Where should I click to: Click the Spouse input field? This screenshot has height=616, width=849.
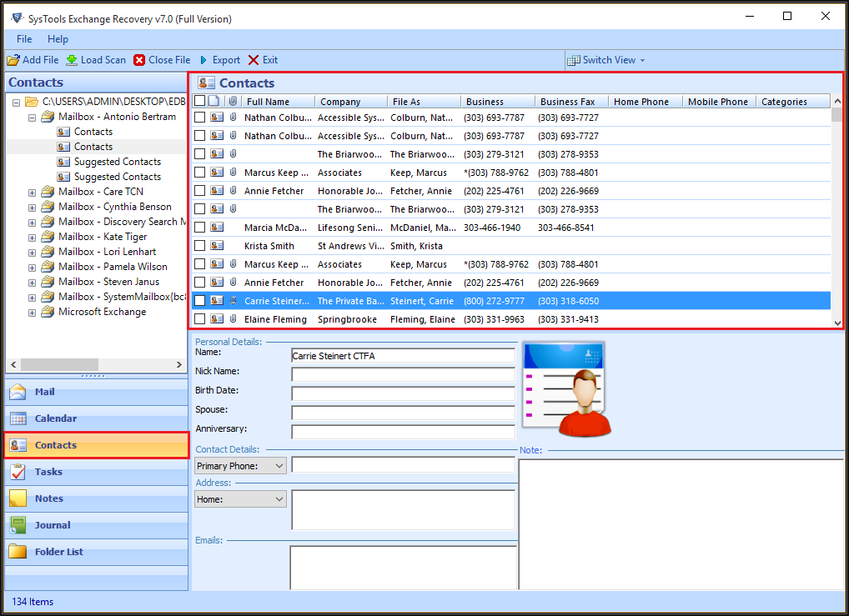pos(403,413)
